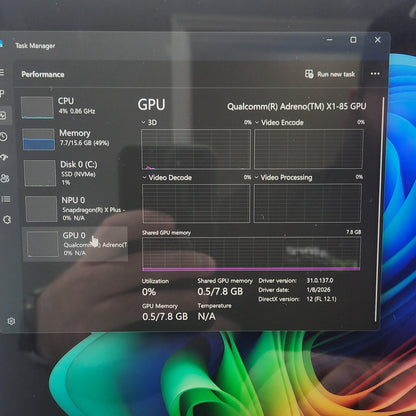Open the App history page icon
Image resolution: width=416 pixels, height=416 pixels.
tap(4, 136)
